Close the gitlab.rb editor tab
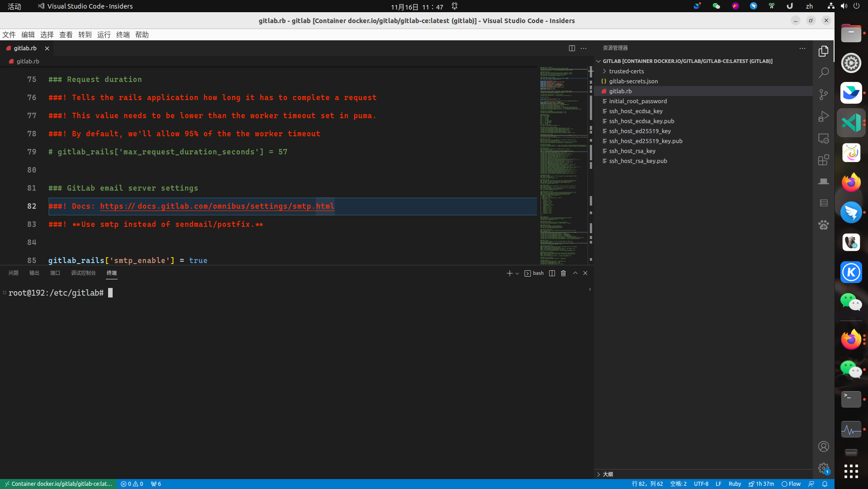 coord(47,48)
